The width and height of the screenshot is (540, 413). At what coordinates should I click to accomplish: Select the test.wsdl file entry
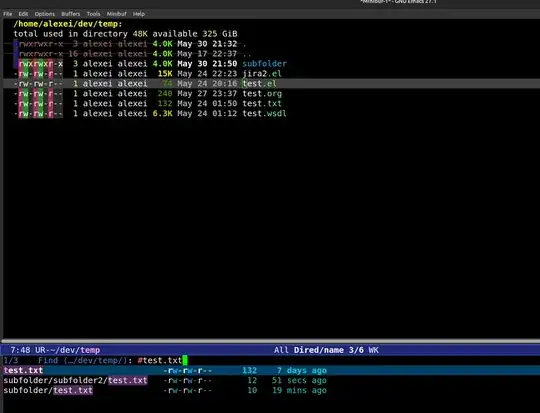click(x=264, y=114)
